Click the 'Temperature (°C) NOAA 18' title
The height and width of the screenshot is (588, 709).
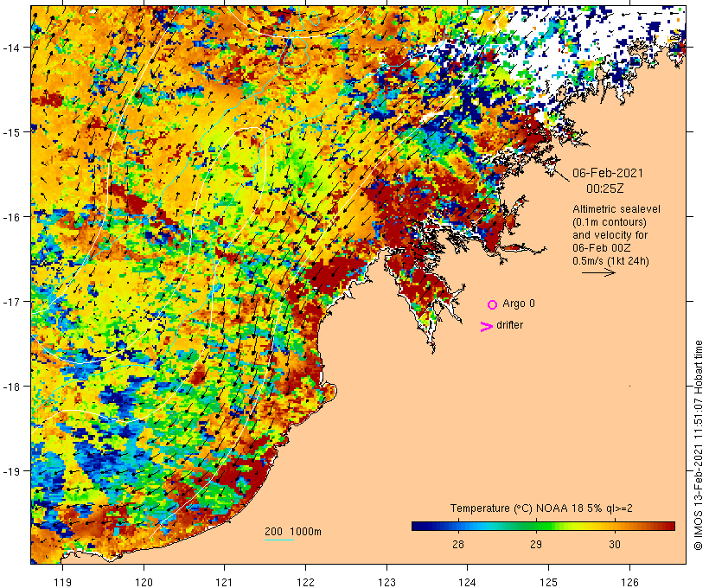tap(514, 508)
